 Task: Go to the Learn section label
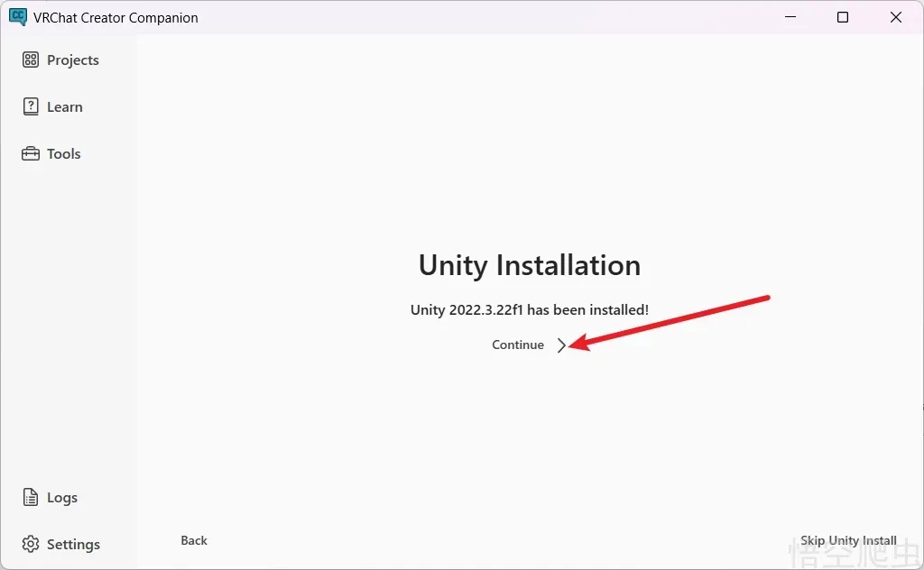(65, 106)
